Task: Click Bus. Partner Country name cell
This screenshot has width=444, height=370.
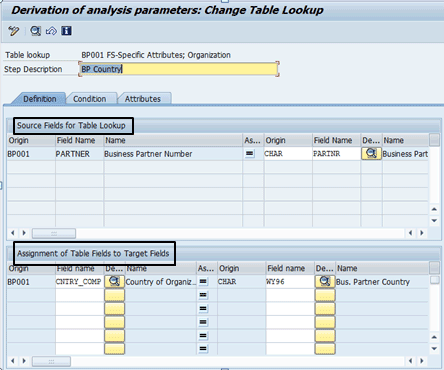Action: tap(382, 282)
